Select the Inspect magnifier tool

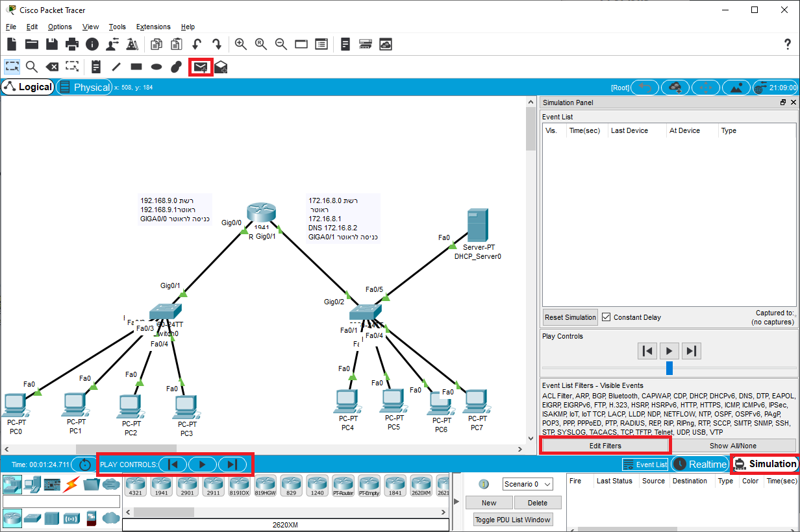point(32,67)
